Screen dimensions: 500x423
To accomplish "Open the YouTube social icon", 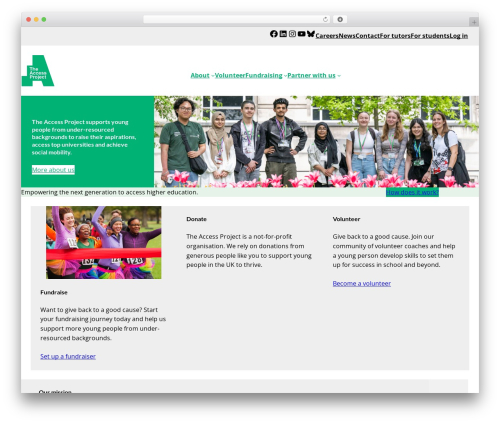I will [301, 34].
